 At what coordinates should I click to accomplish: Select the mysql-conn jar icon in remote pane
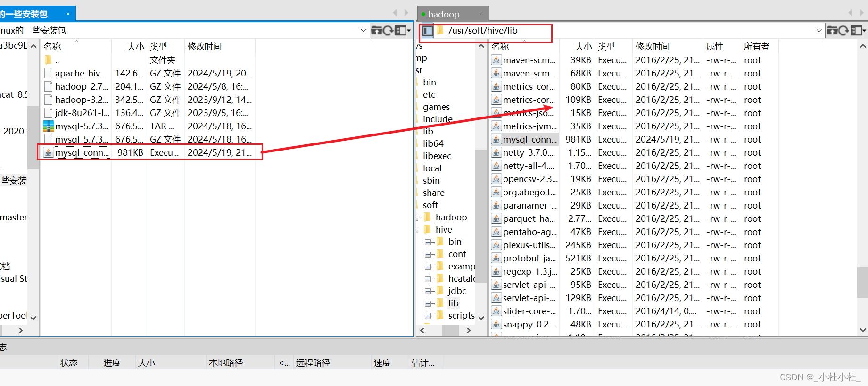click(496, 139)
